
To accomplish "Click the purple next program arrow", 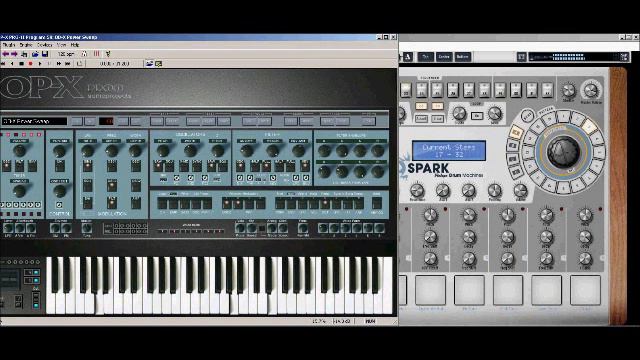I will tap(14, 54).
